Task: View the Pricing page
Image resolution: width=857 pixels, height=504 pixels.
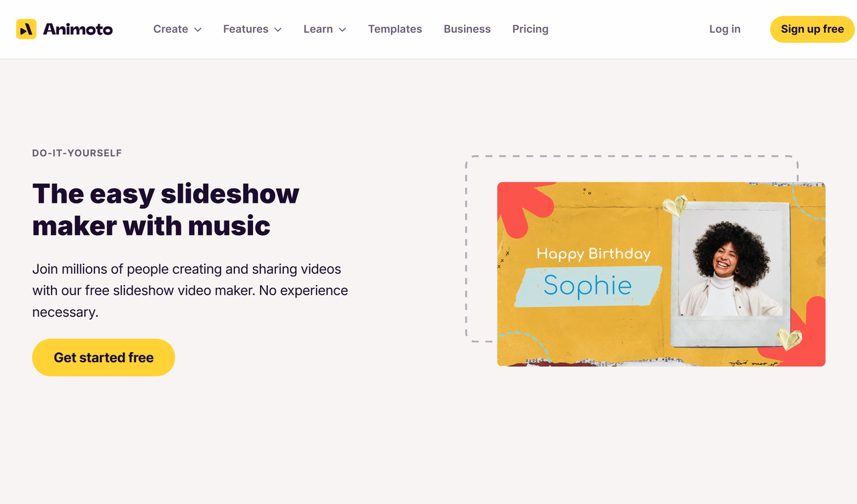Action: point(530,29)
